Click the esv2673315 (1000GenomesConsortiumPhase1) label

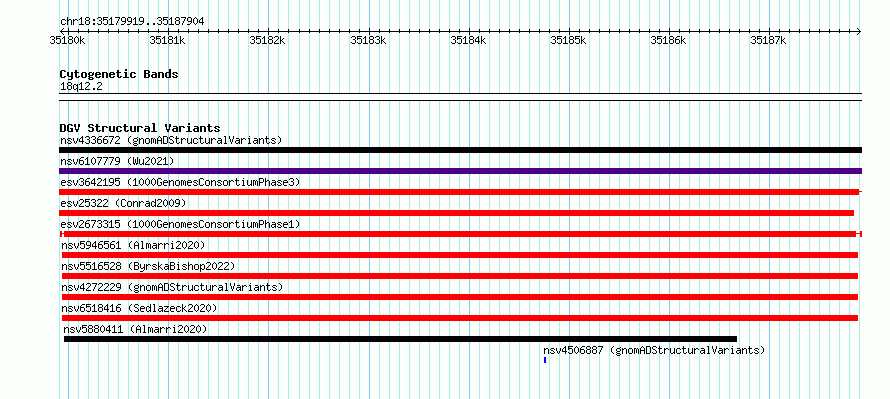tap(180, 224)
